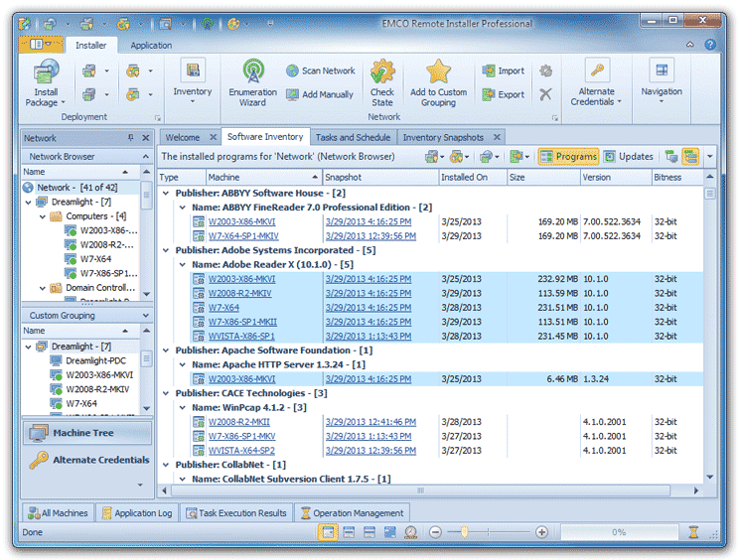Click the Check State icon
The image size is (739, 560).
(382, 72)
